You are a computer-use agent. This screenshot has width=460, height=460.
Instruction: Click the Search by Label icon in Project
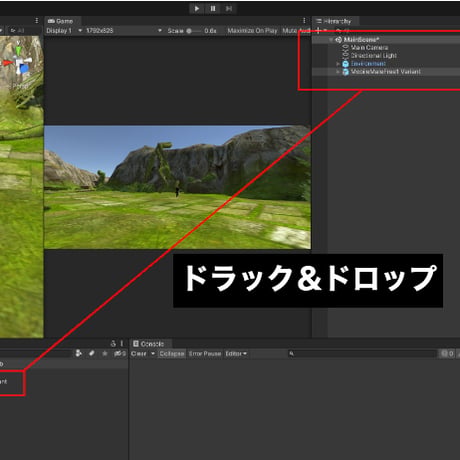[x=92, y=353]
